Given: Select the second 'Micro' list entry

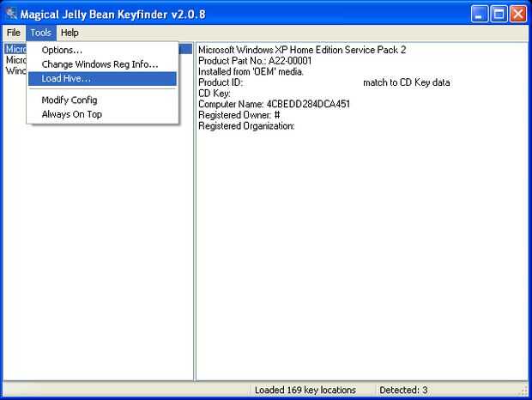Looking at the screenshot, I should (x=15, y=60).
